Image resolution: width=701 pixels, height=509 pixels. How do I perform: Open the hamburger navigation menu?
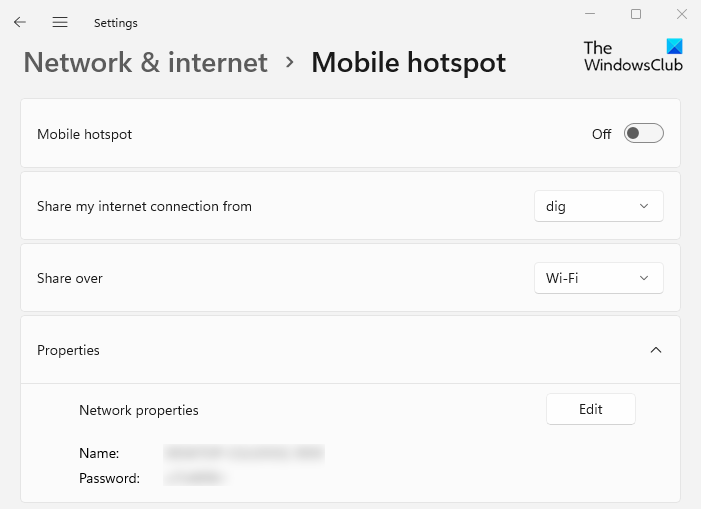pos(60,22)
